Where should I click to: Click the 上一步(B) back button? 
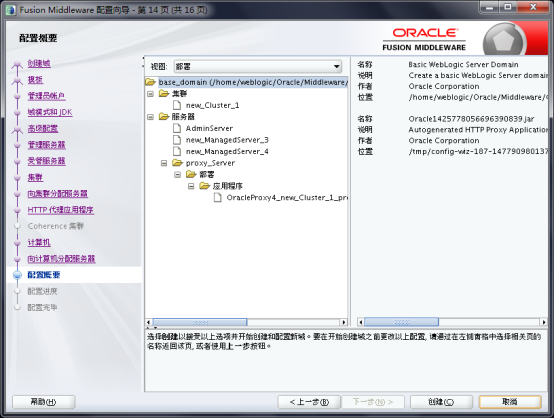[x=309, y=402]
